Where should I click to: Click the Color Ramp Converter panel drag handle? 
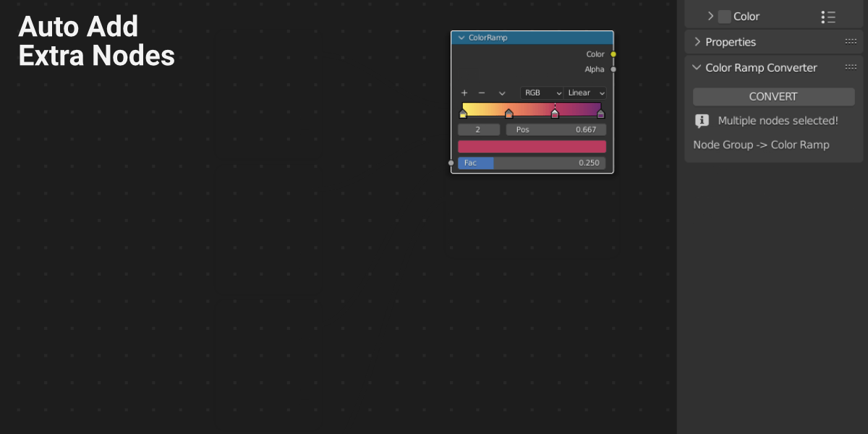click(851, 67)
